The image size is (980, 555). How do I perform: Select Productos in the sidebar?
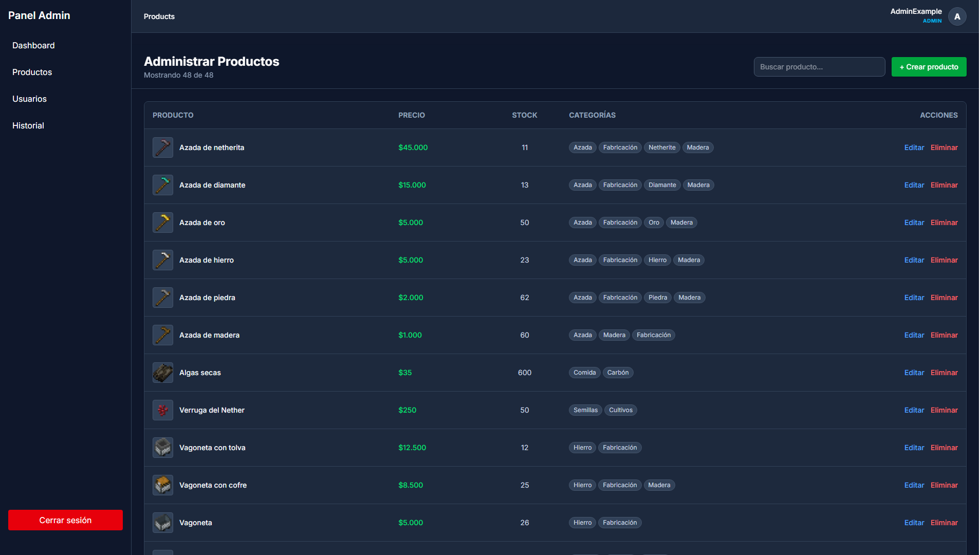[x=32, y=72]
